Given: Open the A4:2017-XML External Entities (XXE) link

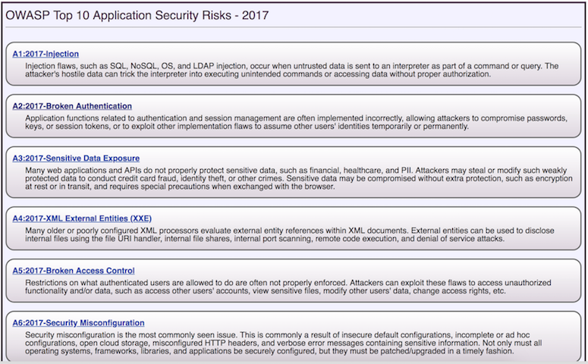Looking at the screenshot, I should (x=82, y=218).
